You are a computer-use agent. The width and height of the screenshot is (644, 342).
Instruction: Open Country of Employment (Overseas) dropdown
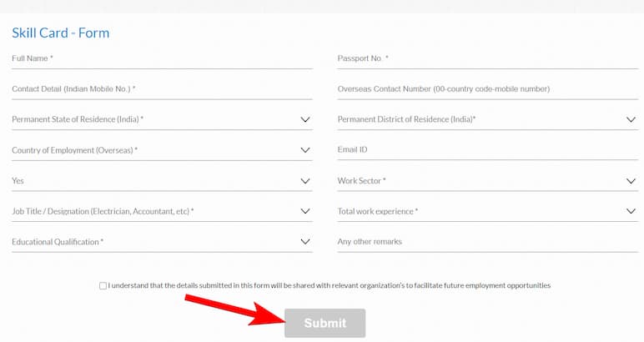tap(162, 150)
